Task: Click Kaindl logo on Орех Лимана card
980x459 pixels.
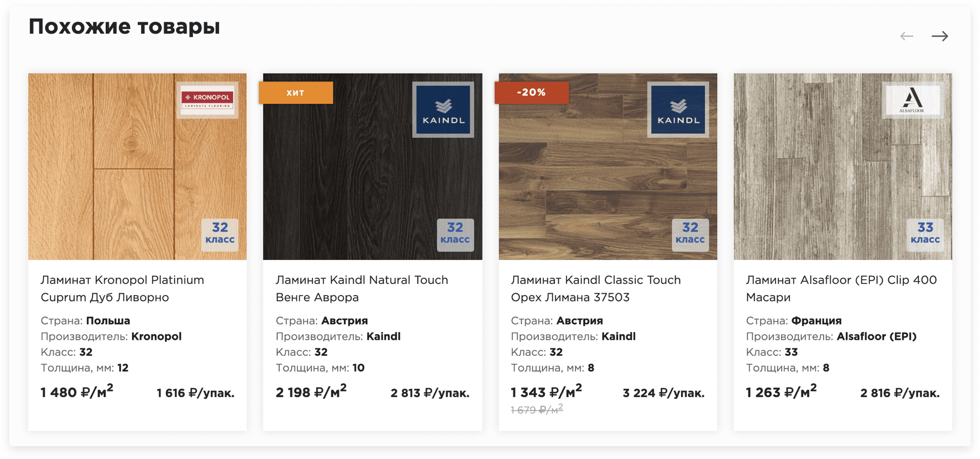Action: pyautogui.click(x=678, y=110)
